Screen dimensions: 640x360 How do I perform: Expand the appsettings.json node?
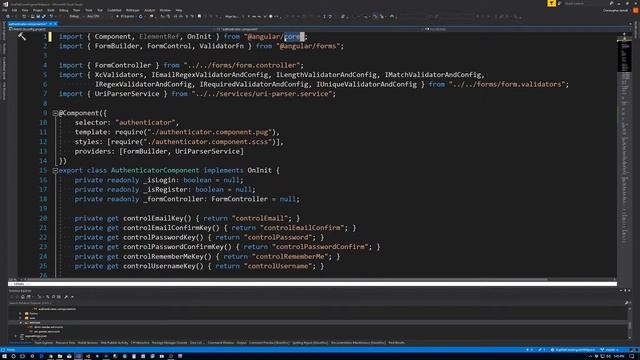[16, 336]
